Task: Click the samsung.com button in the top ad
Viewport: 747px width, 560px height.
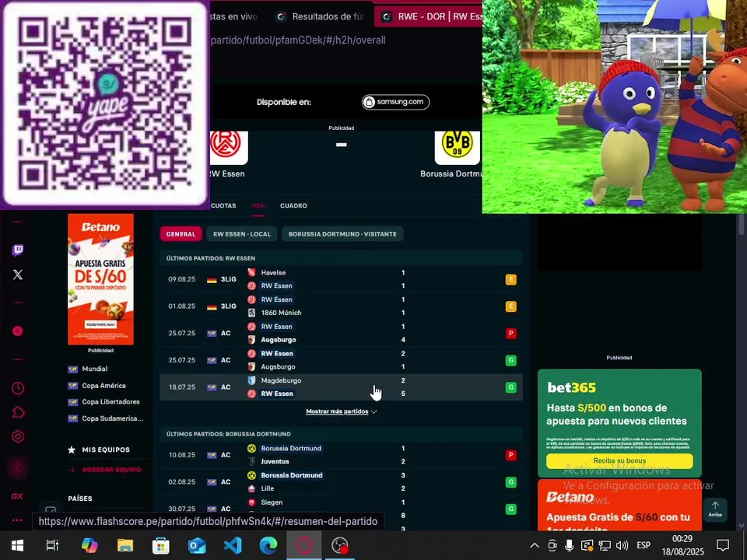Action: (x=395, y=102)
